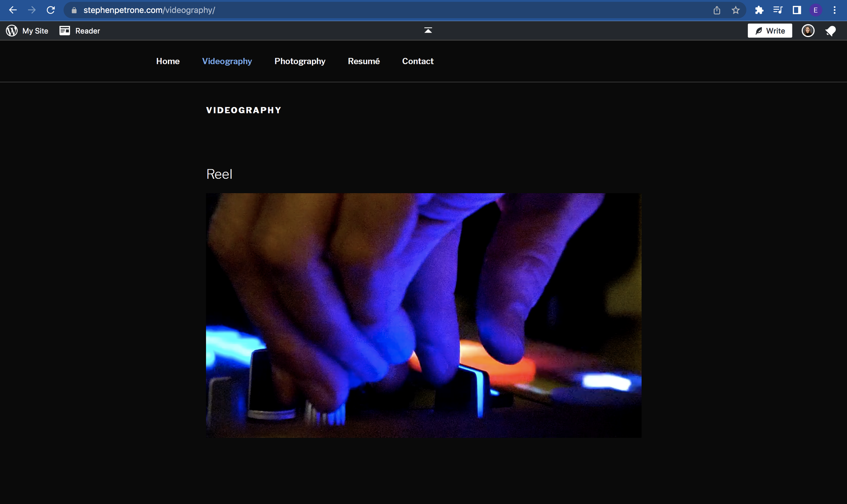Open the media control icon
The height and width of the screenshot is (504, 847).
click(778, 10)
